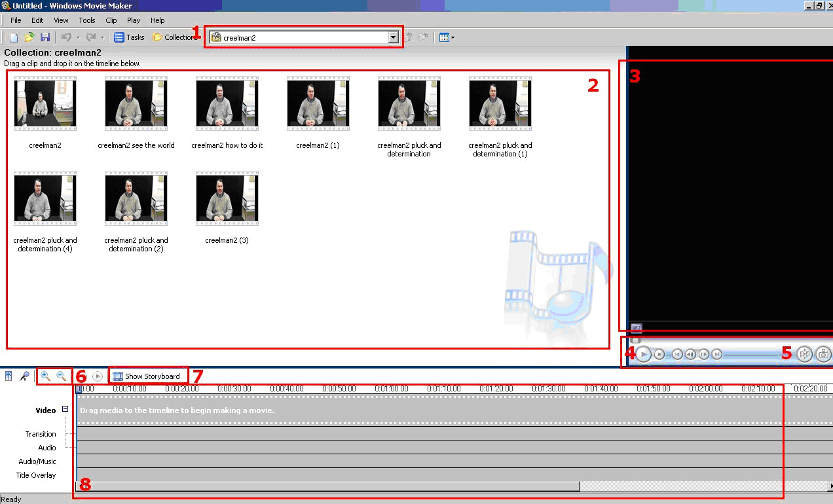Screen dimensions: 833x504
Task: Open the Tools menu
Action: [x=87, y=20]
